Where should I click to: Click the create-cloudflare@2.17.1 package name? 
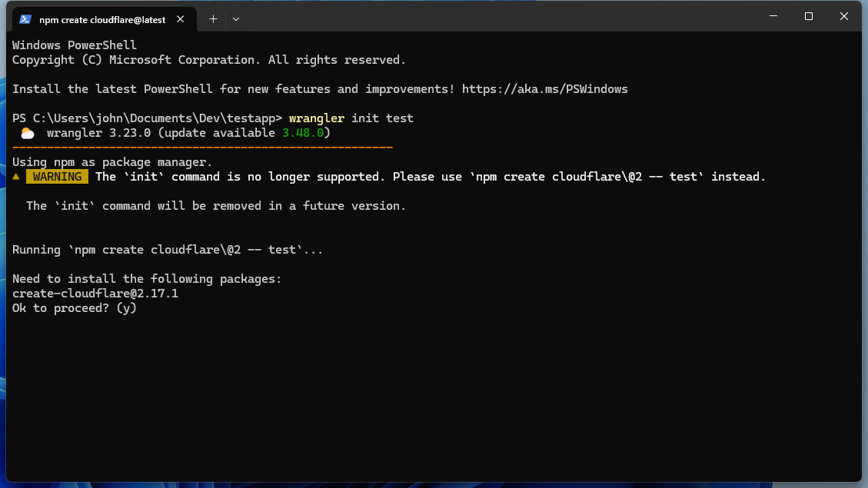(x=95, y=294)
